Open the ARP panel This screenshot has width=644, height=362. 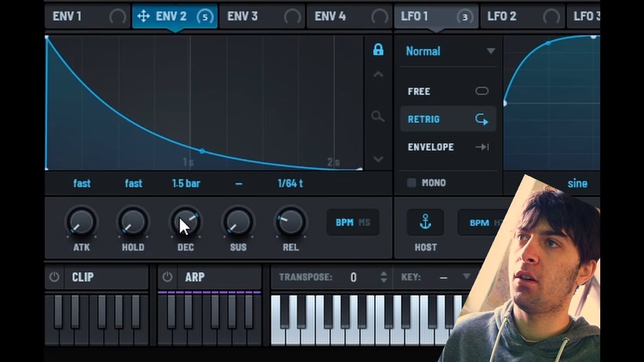pyautogui.click(x=219, y=277)
